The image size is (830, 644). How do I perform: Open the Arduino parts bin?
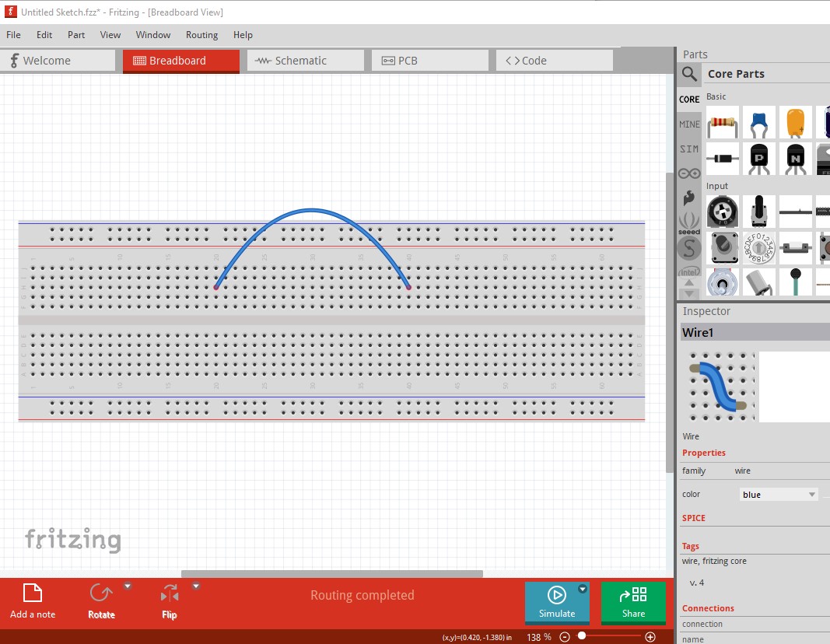[689, 173]
